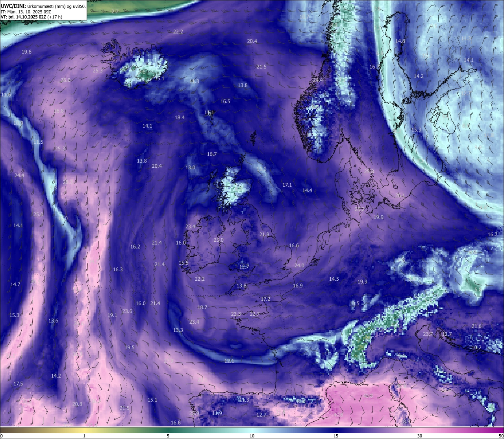This screenshot has width=504, height=439.
Task: Select the 14.4 value label
Action: click(307, 190)
